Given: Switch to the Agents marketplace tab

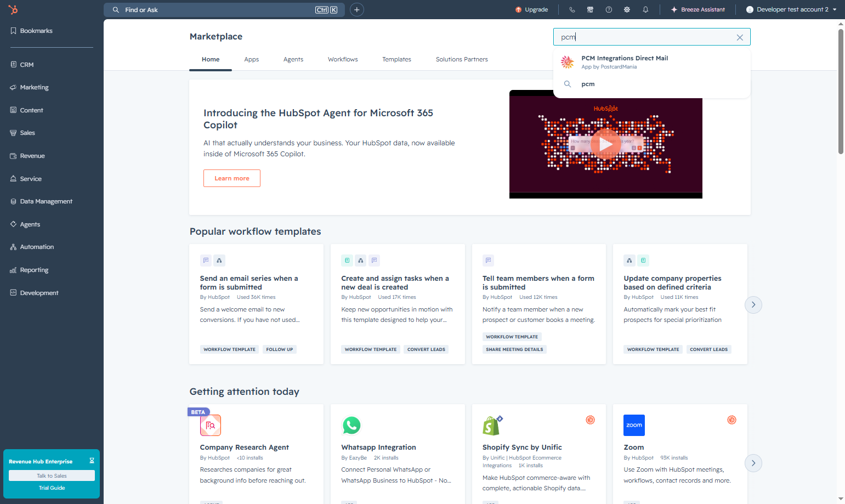Looking at the screenshot, I should coord(293,59).
